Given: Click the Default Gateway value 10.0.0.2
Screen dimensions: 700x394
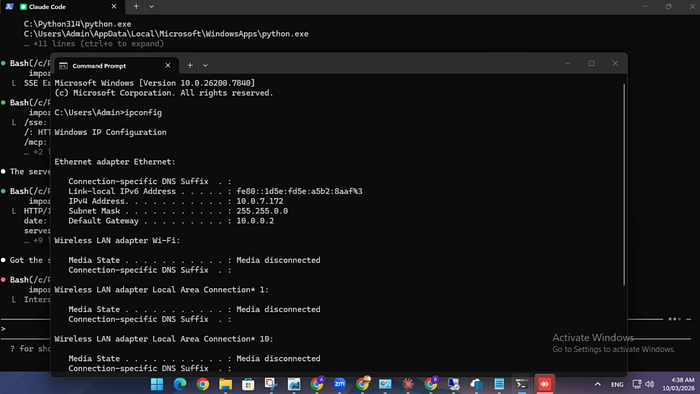Looking at the screenshot, I should (x=255, y=221).
